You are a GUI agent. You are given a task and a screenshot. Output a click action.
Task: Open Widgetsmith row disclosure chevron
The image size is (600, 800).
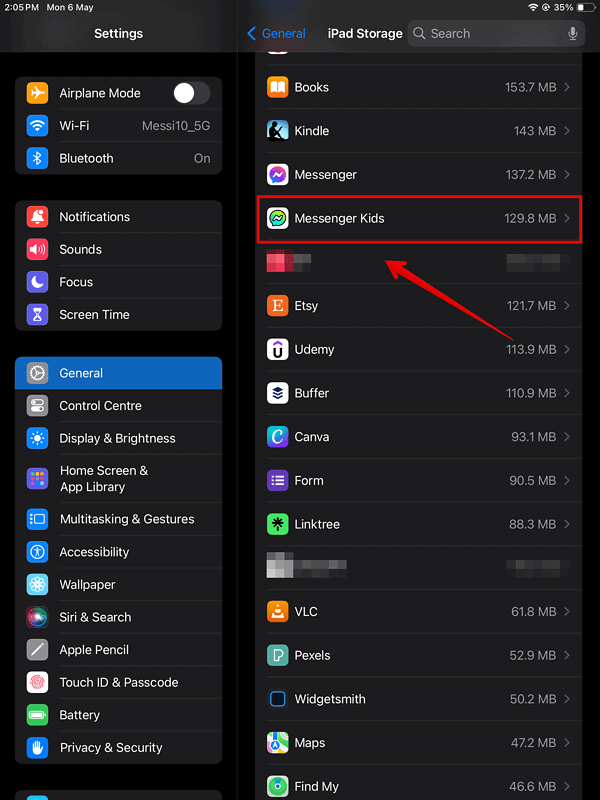click(567, 699)
